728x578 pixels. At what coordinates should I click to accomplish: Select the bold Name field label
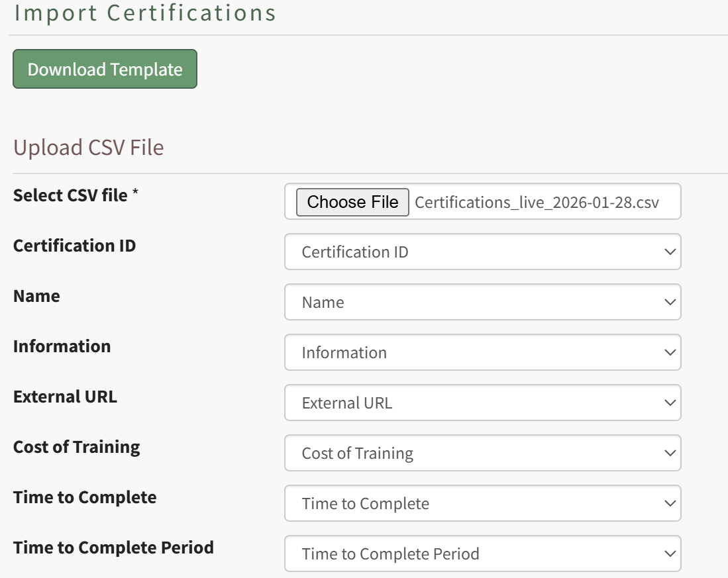click(x=36, y=296)
